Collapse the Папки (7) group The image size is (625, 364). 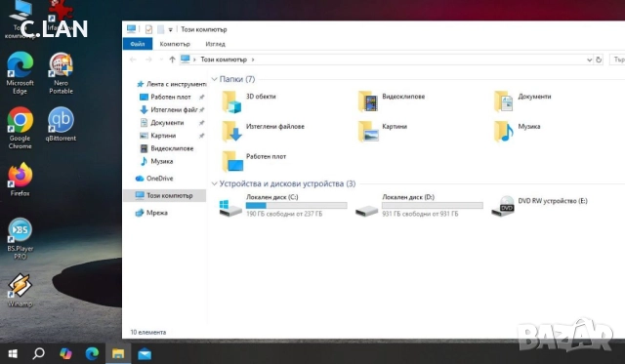[215, 79]
